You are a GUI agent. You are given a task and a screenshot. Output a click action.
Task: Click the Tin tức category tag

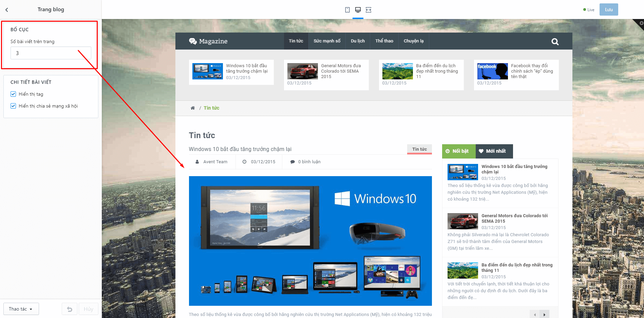(x=419, y=149)
